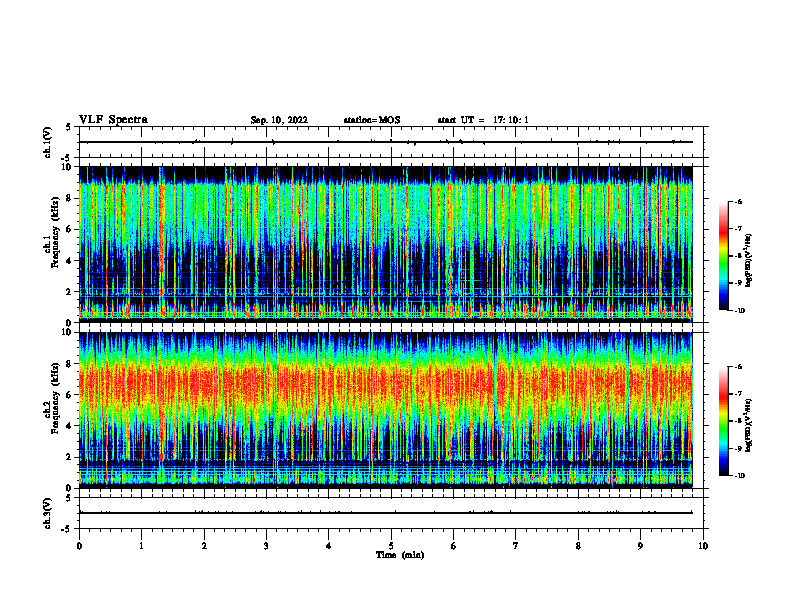792x612 pixels.
Task: Click the "start UT = 17:10:1" text
Action: (x=483, y=120)
